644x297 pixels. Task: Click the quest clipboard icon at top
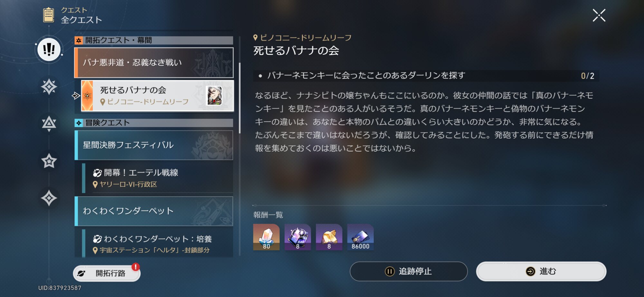[x=49, y=15]
